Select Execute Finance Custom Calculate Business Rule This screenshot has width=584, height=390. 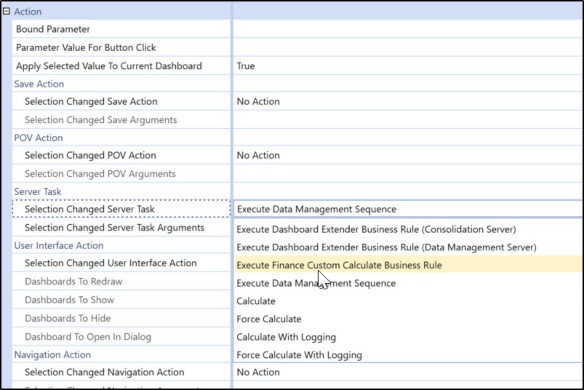(409, 265)
